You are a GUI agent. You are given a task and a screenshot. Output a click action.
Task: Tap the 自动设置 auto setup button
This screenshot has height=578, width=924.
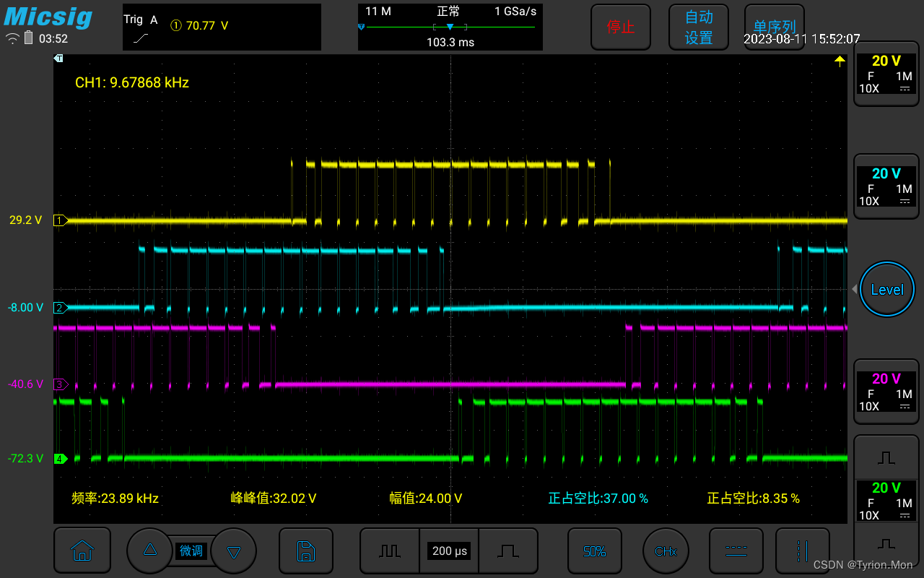(699, 27)
